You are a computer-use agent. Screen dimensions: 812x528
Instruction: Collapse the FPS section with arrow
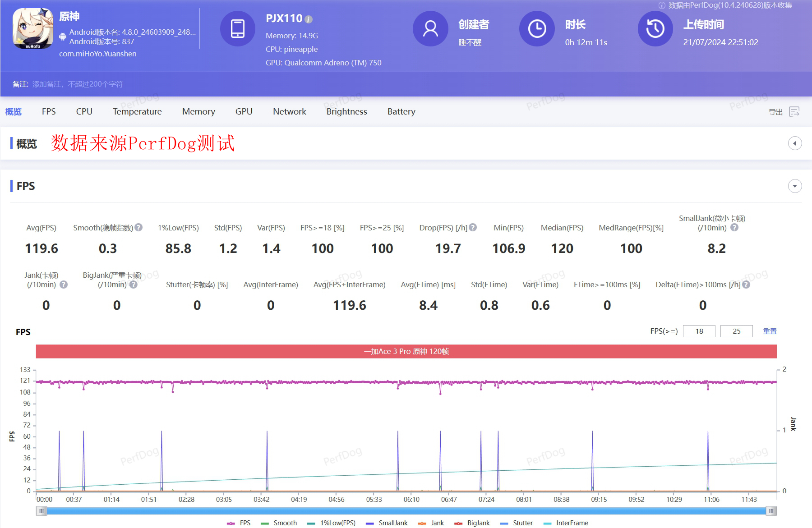point(794,186)
